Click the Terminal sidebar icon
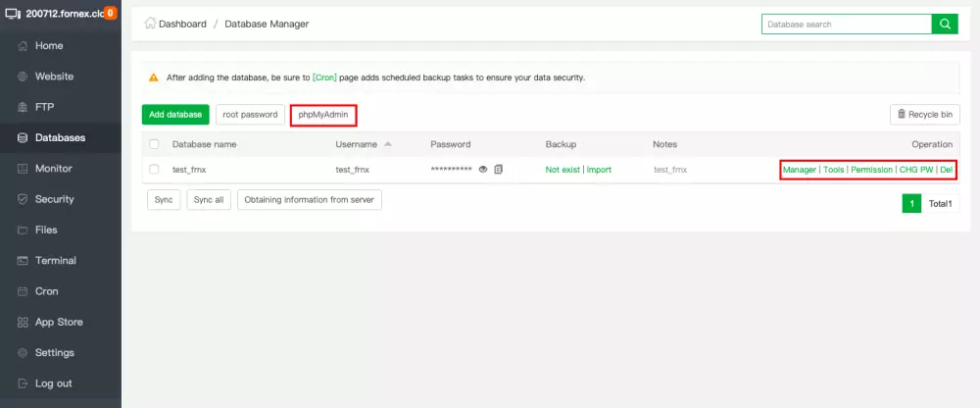Viewport: 980px width, 408px height. tap(23, 260)
